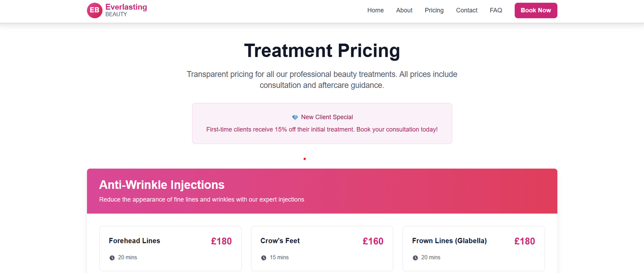This screenshot has height=273, width=644.
Task: Open the Pricing menu item
Action: click(x=434, y=10)
